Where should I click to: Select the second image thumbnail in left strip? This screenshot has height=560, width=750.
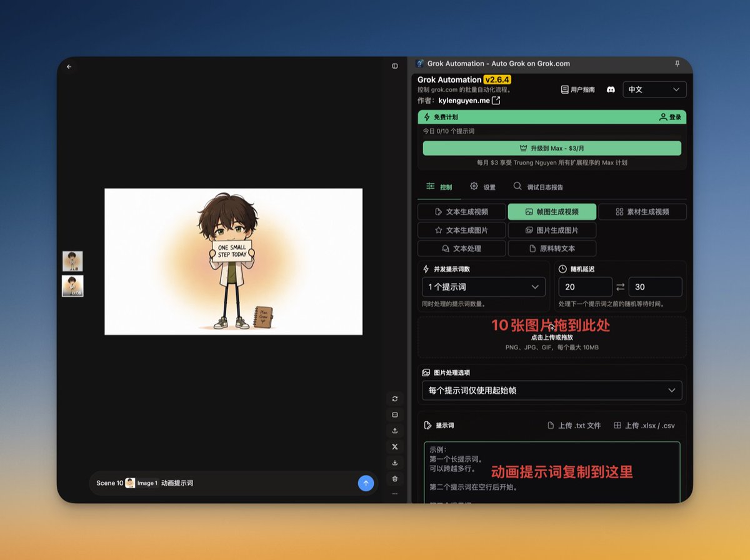point(72,286)
